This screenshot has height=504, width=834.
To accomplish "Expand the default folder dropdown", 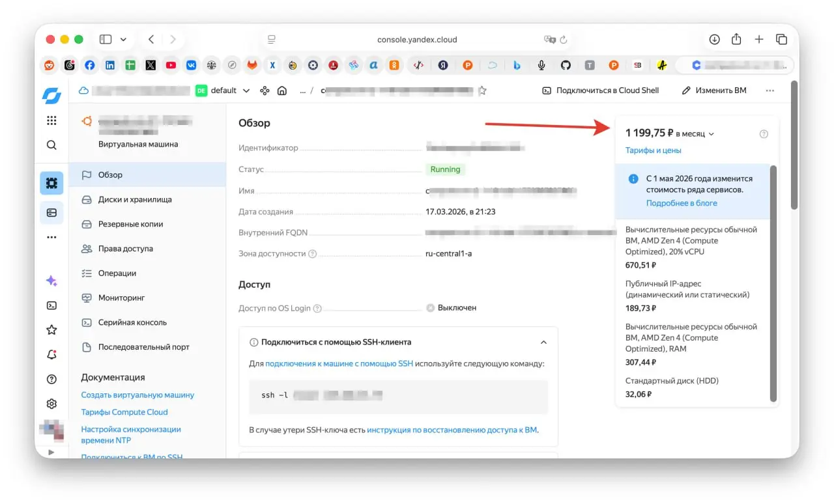I will [x=246, y=91].
